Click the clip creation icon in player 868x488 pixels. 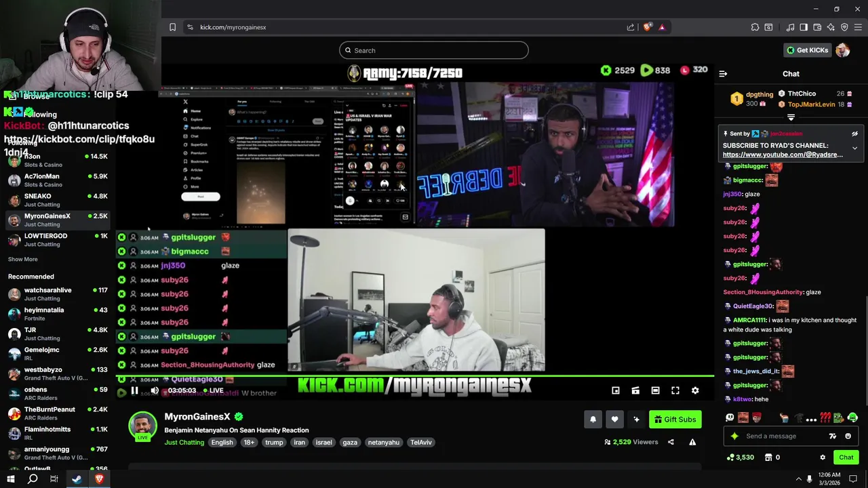tap(635, 390)
